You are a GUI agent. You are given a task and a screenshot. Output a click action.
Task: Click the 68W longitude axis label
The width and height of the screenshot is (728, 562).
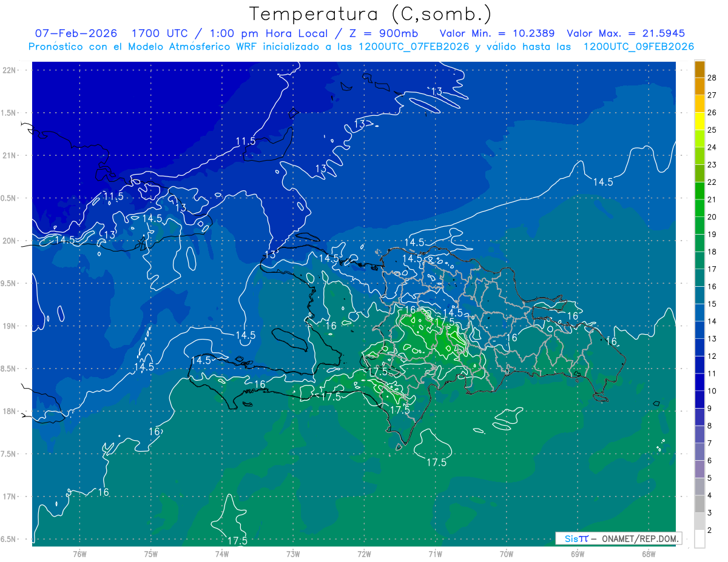pyautogui.click(x=649, y=554)
